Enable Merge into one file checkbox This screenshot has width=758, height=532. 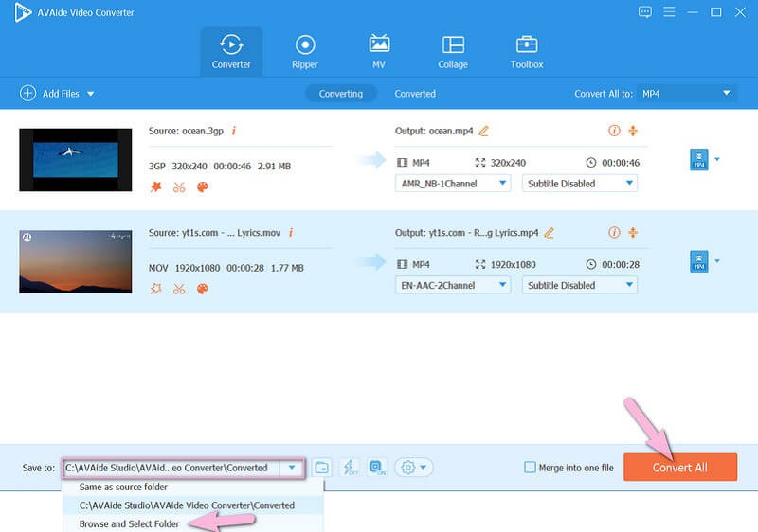tap(530, 468)
